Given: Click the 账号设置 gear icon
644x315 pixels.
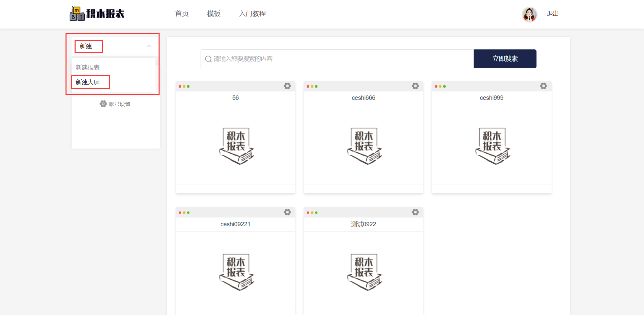Looking at the screenshot, I should click(103, 104).
